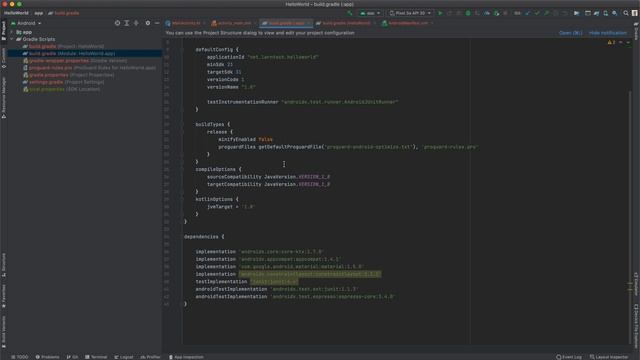Open the Layout Inspector in status bar
The height and width of the screenshot is (360, 640).
(x=609, y=357)
